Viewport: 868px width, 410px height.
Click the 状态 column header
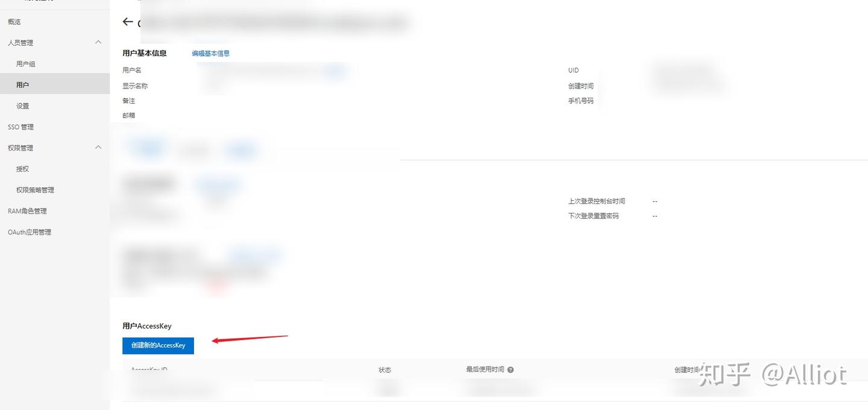(385, 370)
